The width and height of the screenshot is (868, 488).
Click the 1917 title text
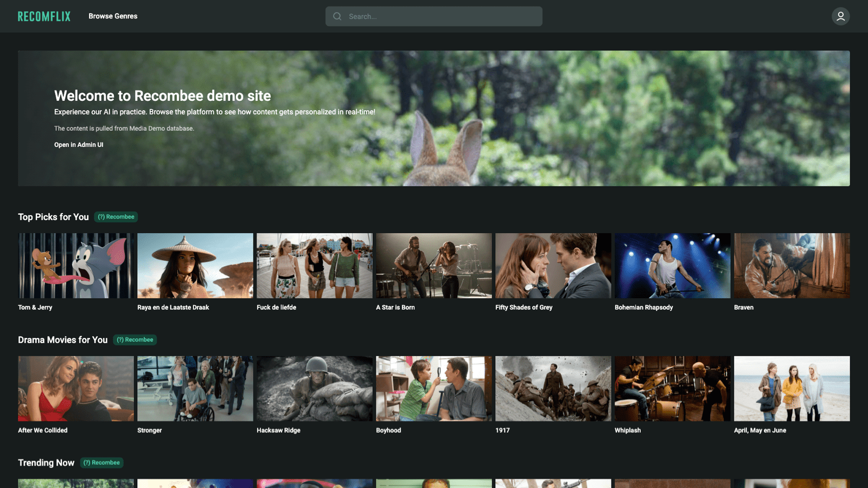(x=503, y=431)
